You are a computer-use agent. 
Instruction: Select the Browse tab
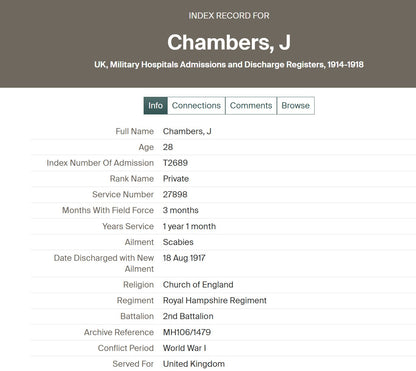pos(296,106)
